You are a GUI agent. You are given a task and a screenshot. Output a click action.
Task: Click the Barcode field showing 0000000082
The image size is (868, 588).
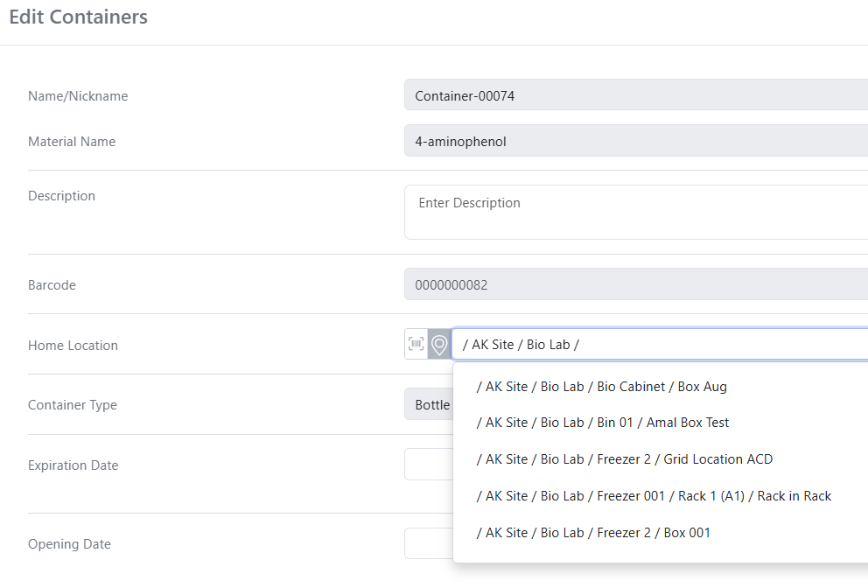635,284
